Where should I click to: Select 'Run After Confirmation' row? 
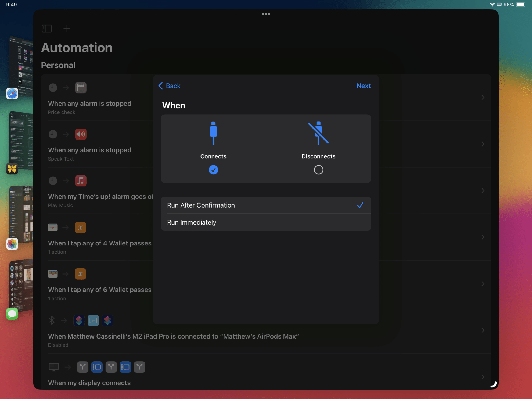tap(266, 205)
